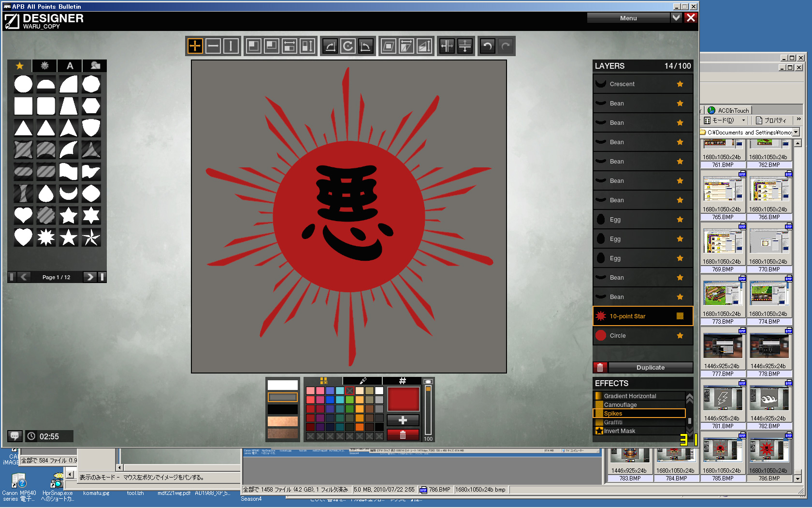Pick the heart shape from shape library
The image size is (812, 508).
pyautogui.click(x=23, y=215)
